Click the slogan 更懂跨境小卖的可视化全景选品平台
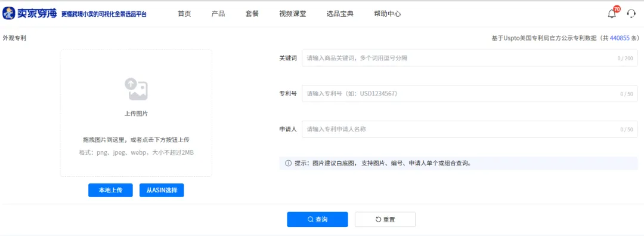644x236 pixels. 104,14
